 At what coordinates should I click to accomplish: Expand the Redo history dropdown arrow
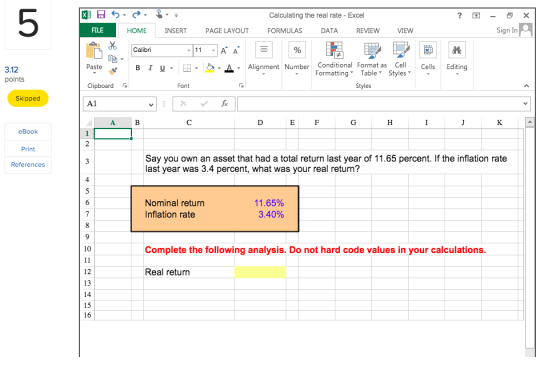[x=145, y=15]
